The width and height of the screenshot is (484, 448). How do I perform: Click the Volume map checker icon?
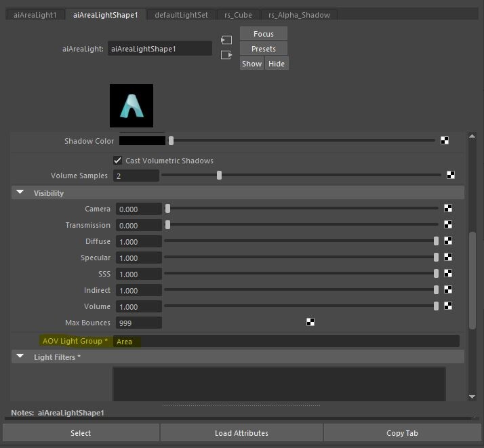[448, 306]
